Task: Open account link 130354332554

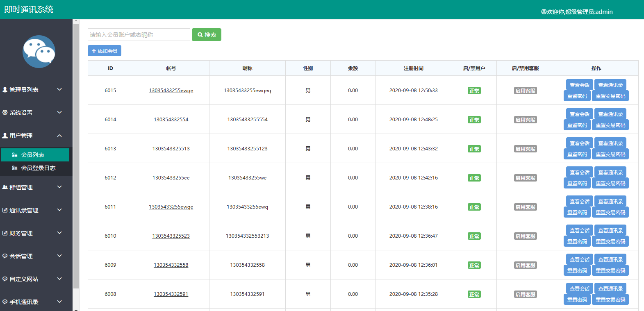Action: point(171,120)
